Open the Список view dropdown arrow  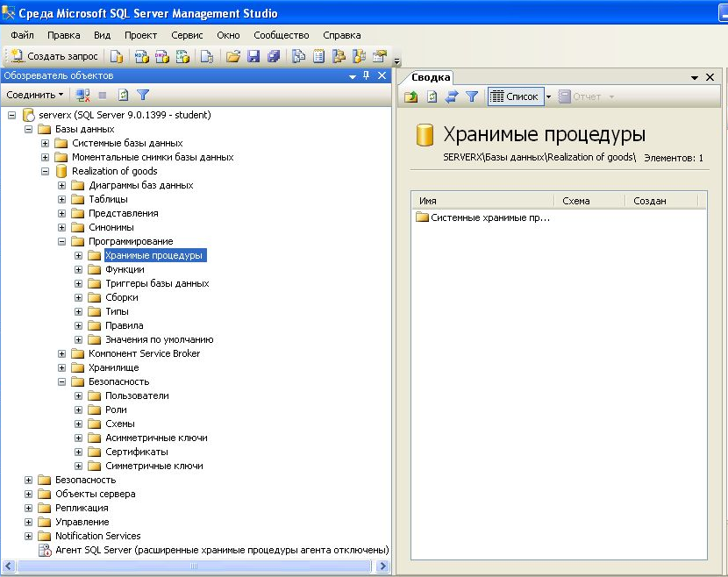pos(548,96)
